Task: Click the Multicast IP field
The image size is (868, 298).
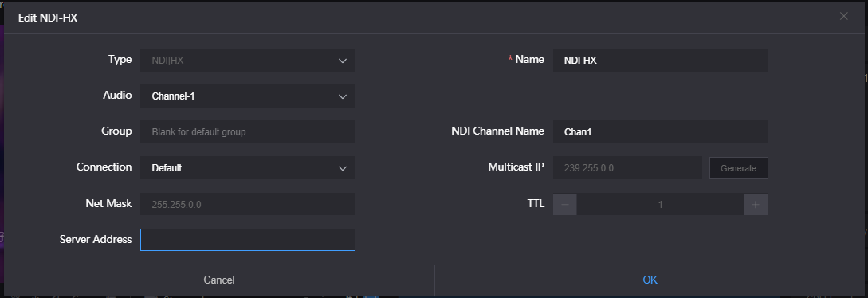Action: pyautogui.click(x=628, y=167)
